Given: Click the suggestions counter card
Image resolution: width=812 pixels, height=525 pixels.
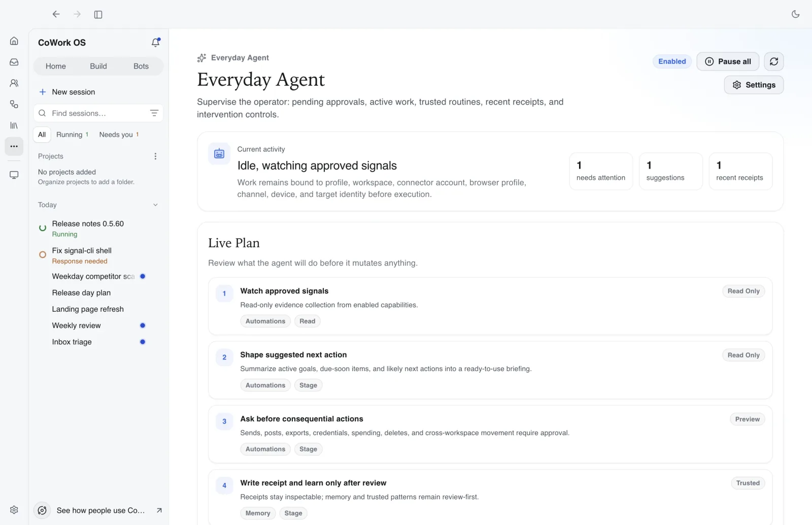Looking at the screenshot, I should click(670, 171).
